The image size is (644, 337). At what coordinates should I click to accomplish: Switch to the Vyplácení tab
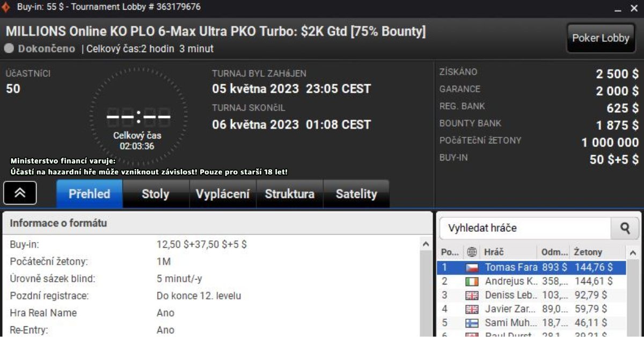tap(223, 194)
